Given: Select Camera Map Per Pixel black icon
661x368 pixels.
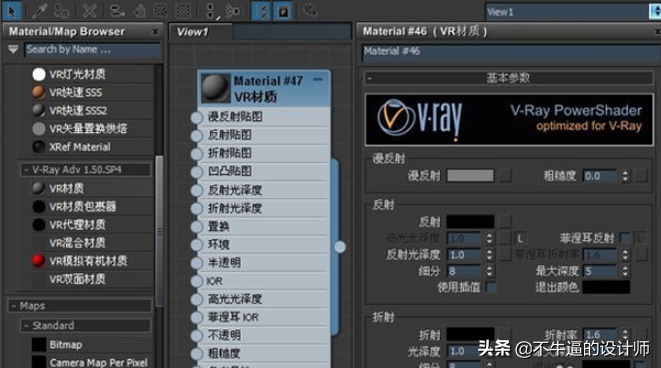Looking at the screenshot, I should (x=39, y=363).
